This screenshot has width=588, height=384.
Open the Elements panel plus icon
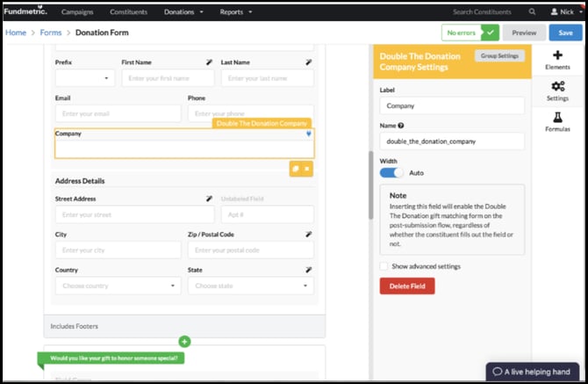point(557,56)
